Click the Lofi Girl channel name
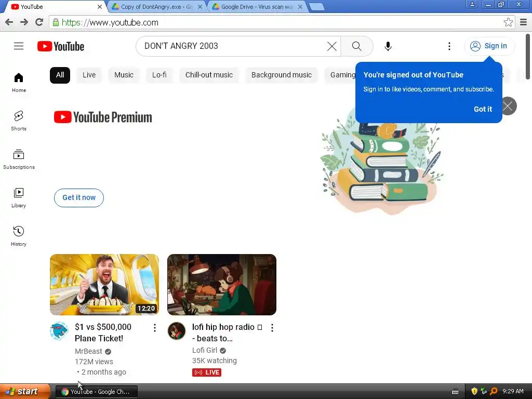 pos(205,351)
